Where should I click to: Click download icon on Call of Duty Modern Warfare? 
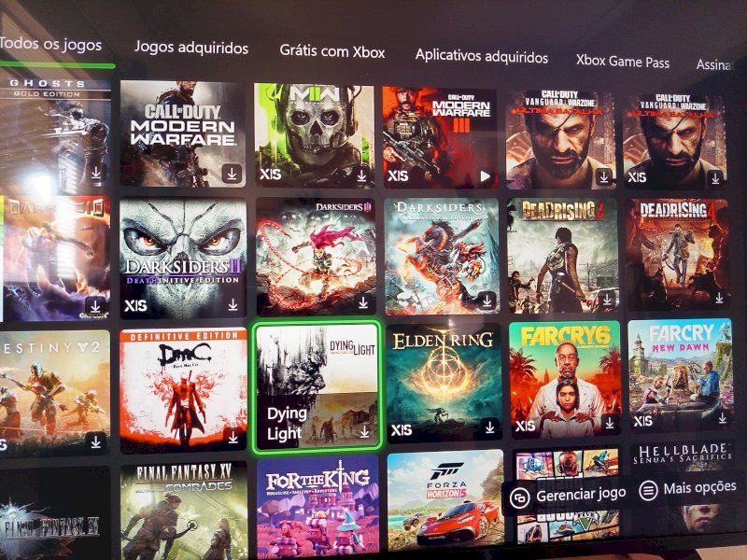point(232,175)
